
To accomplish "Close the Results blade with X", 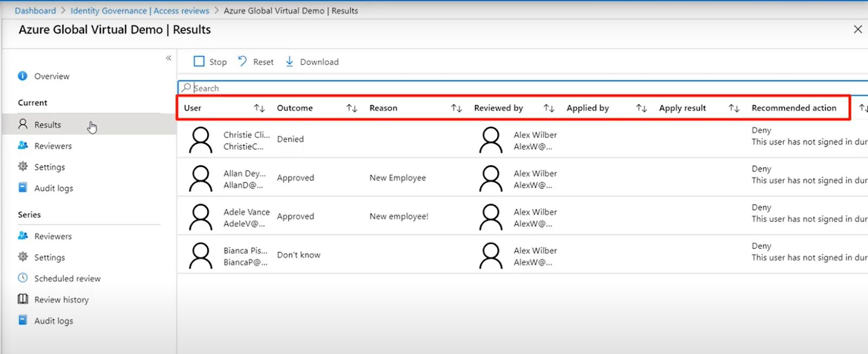I will [858, 29].
